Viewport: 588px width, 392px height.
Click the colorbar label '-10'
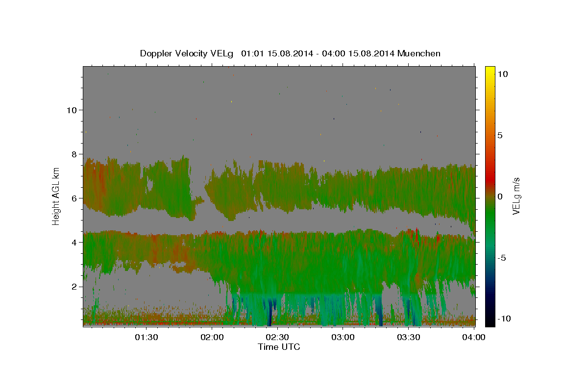click(x=505, y=318)
